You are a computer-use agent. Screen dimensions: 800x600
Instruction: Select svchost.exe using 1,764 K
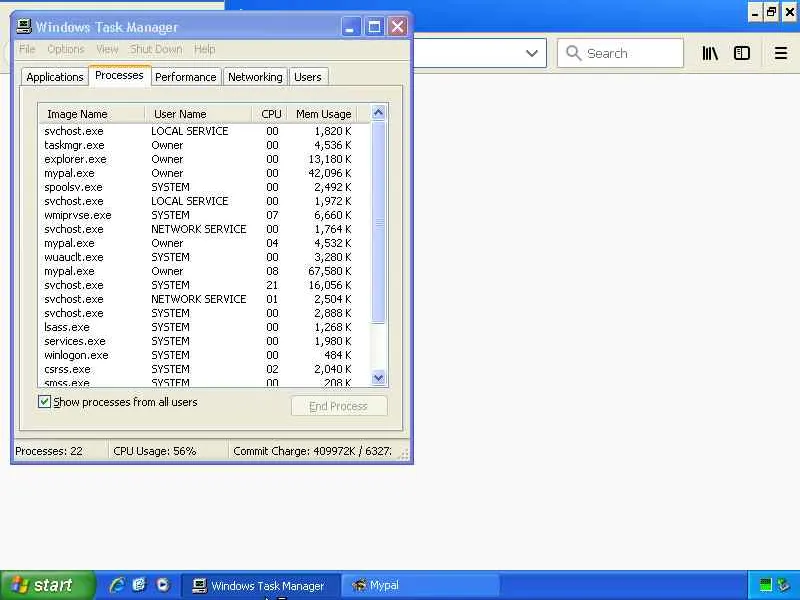tap(204, 230)
